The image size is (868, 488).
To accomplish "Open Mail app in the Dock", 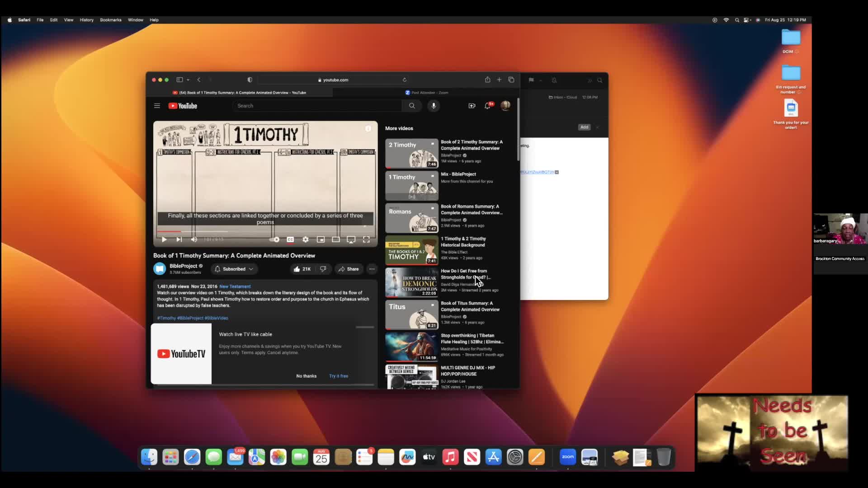I will point(235,457).
